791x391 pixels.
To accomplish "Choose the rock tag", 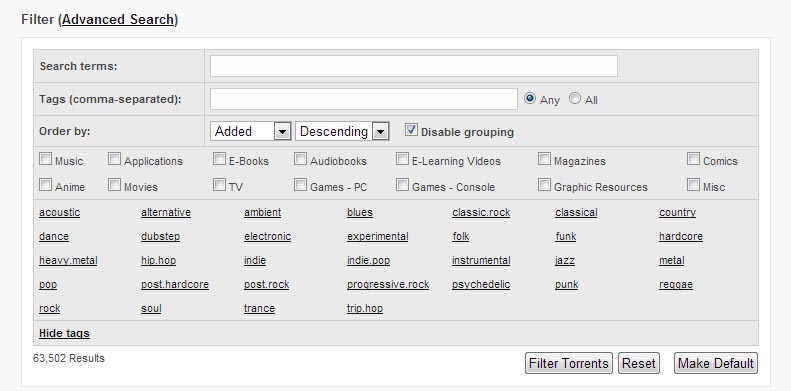I will pyautogui.click(x=49, y=309).
